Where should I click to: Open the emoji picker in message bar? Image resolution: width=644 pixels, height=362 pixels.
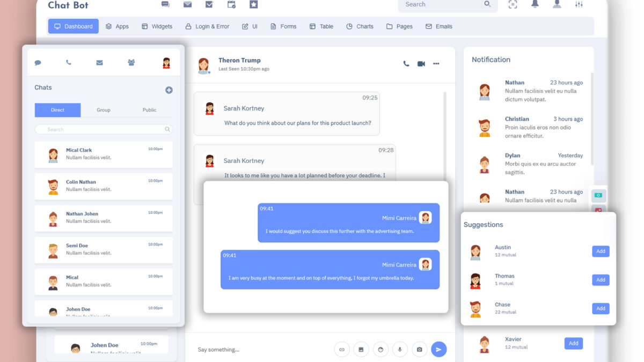380,349
